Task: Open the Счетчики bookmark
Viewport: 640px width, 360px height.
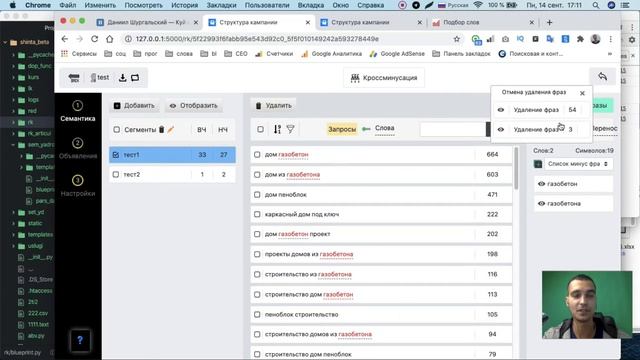Action: (274, 53)
